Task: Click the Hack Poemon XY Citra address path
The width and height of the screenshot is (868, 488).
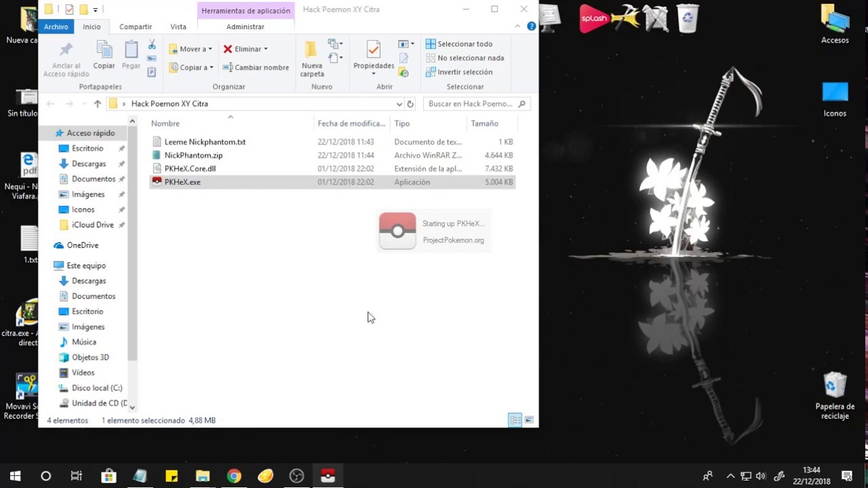Action: click(170, 104)
